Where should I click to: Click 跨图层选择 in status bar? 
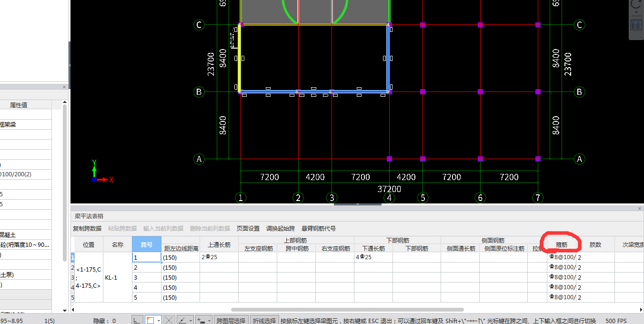click(x=231, y=321)
